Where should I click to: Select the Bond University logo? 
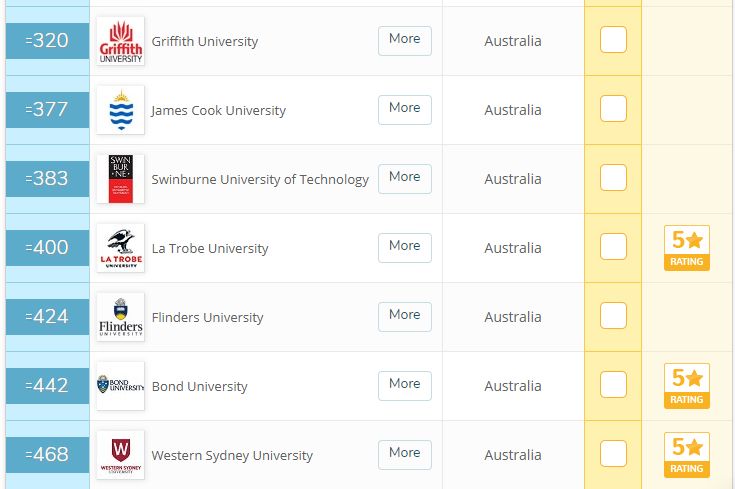[120, 385]
